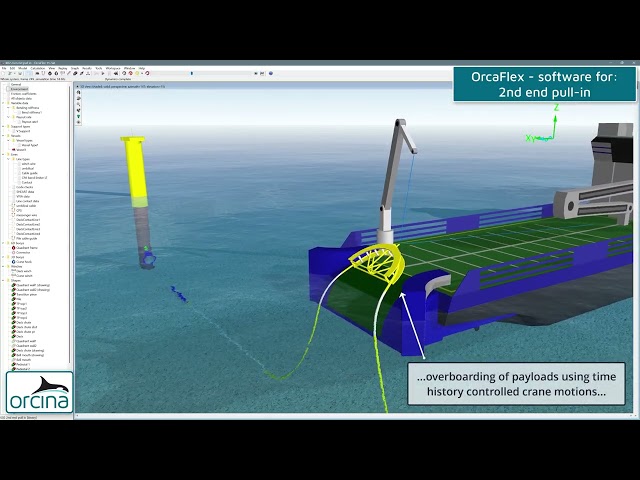The width and height of the screenshot is (640, 480).
Task: Click the globe icon at toolbar end
Action: click(x=271, y=73)
